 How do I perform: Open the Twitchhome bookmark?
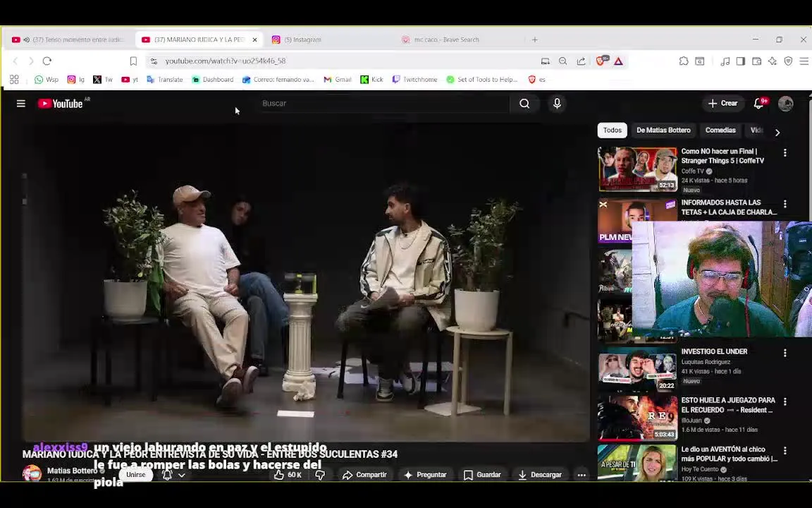point(414,79)
